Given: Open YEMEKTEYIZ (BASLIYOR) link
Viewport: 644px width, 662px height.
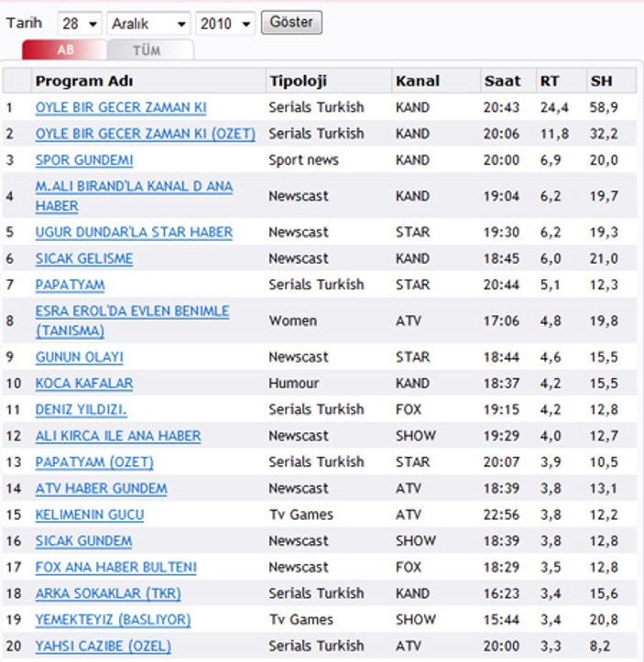Looking at the screenshot, I should click(114, 620).
